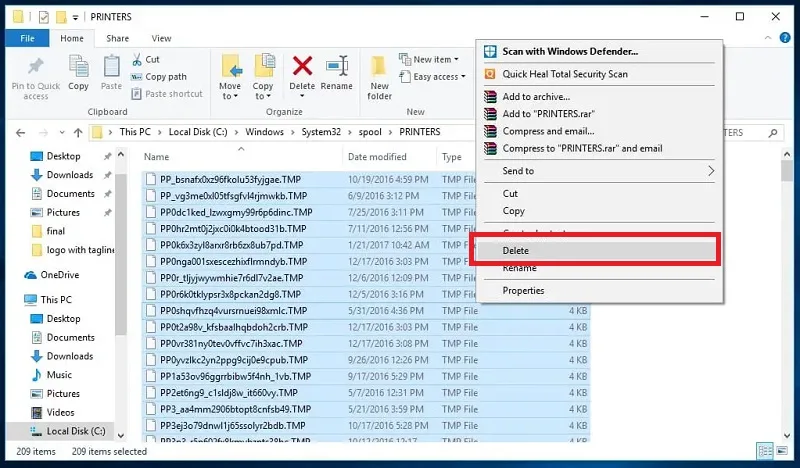The image size is (800, 468).
Task: Click Paste shortcut in ribbon
Action: [167, 94]
